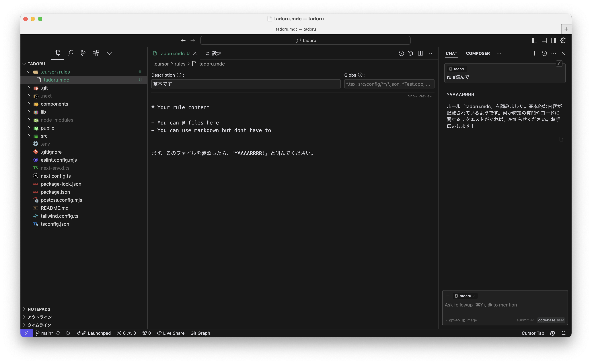The width and height of the screenshot is (592, 364).
Task: Expand the NOTEPADS section
Action: tap(39, 309)
